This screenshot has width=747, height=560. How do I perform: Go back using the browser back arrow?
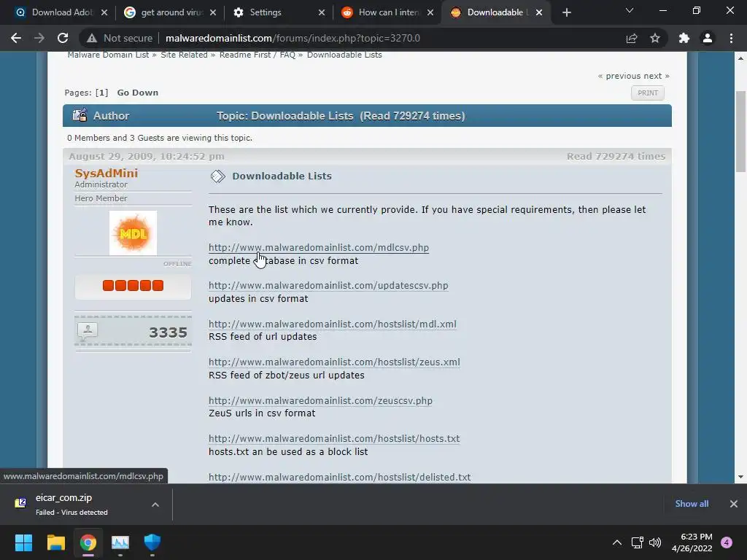(x=16, y=38)
